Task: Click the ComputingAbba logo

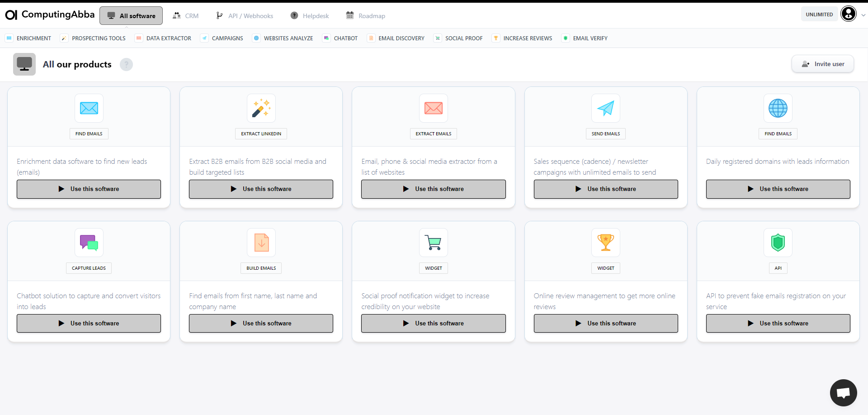Action: (50, 15)
